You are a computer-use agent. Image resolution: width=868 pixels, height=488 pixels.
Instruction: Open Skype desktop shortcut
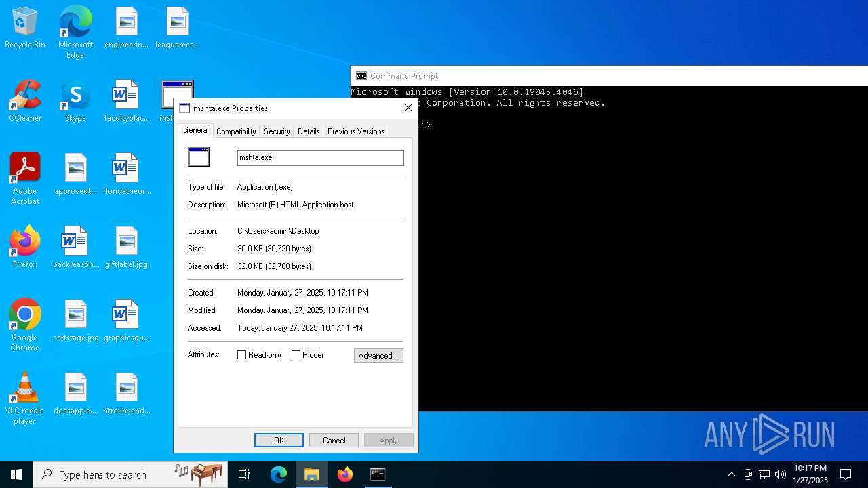coord(75,101)
